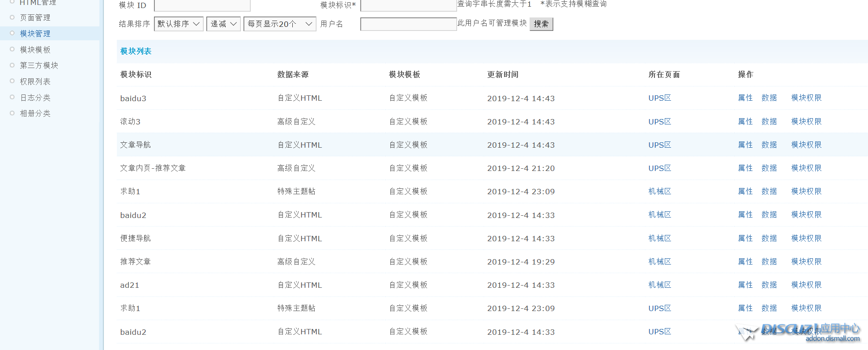Open 模块权限 for the 文章导航 module
Viewport: 868px width, 350px height.
pos(806,145)
